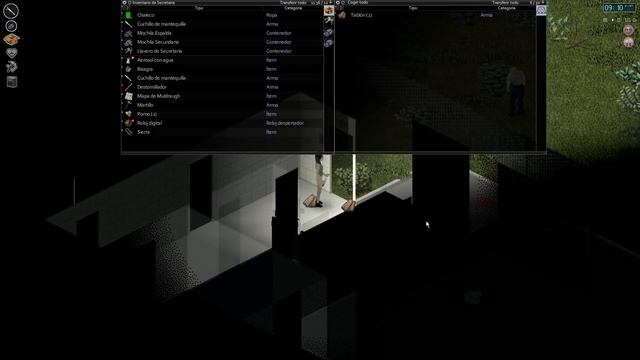Screen dimensions: 640x360
Task: Close the Inventario de Secretaria panel
Action: tap(124, 2)
